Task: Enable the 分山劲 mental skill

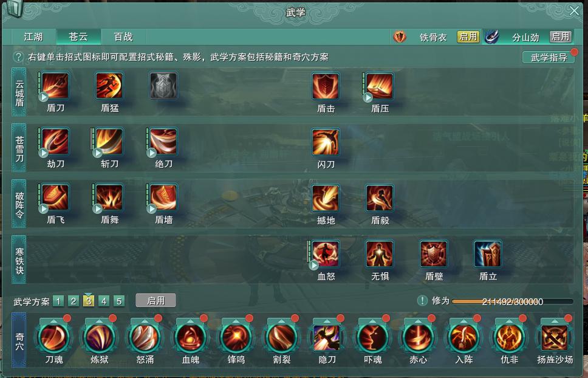Action: pos(561,36)
